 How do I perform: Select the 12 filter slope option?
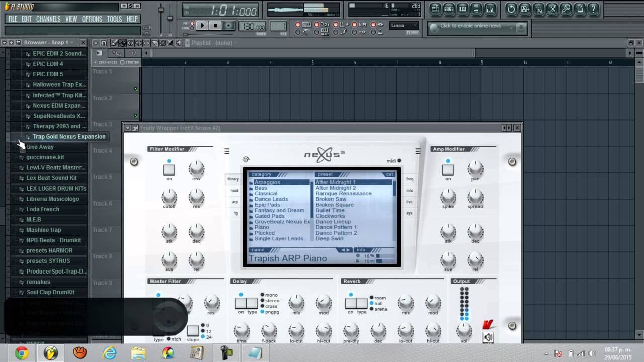pyautogui.click(x=206, y=331)
